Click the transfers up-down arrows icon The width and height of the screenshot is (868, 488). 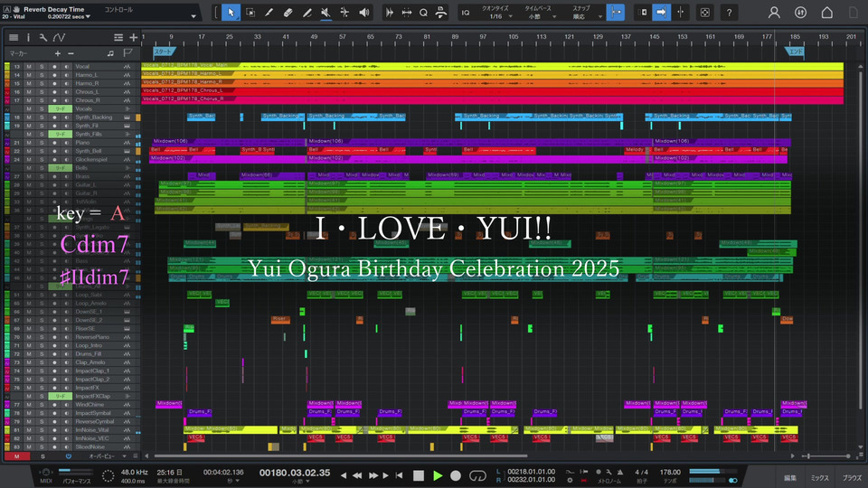click(x=800, y=12)
